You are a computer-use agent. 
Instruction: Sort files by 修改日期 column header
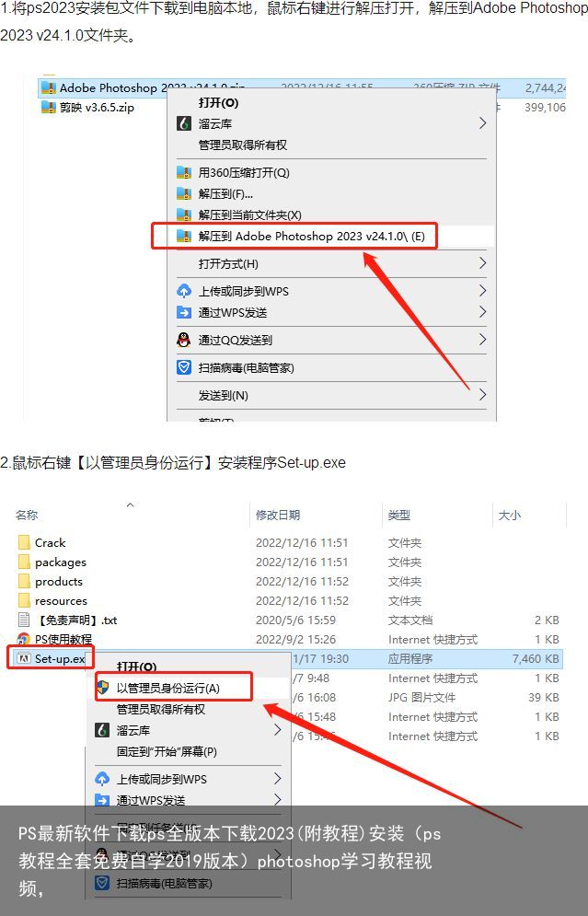278,515
